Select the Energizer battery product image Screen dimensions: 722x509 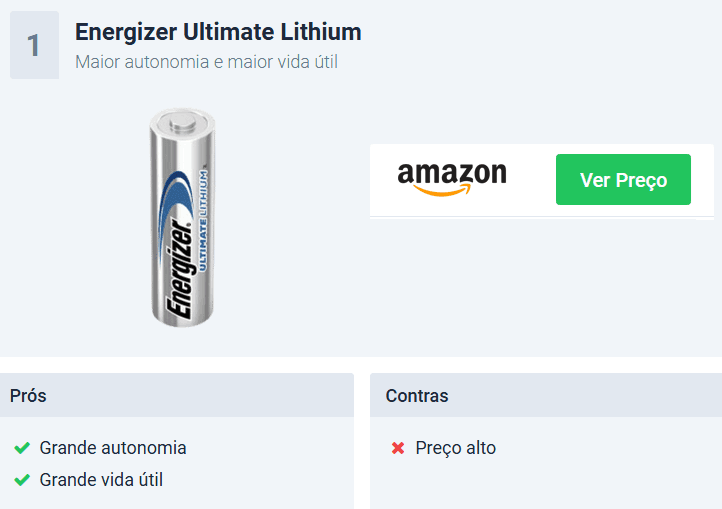point(182,218)
